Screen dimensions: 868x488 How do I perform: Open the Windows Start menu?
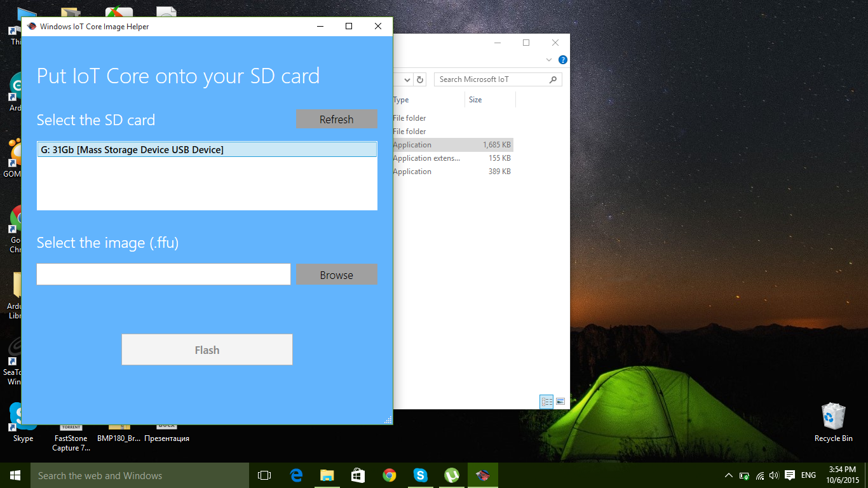(15, 475)
